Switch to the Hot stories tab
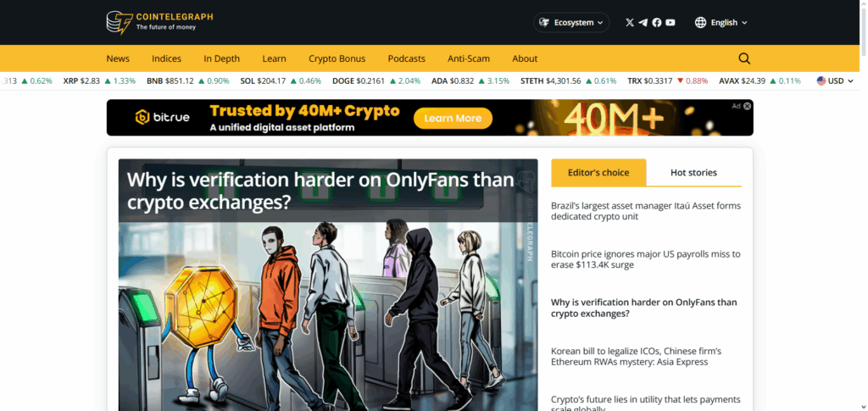 coord(693,173)
